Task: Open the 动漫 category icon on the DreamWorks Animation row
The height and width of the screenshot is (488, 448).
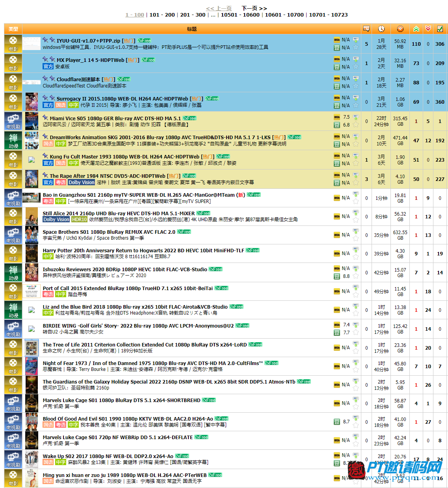Action: 13,140
